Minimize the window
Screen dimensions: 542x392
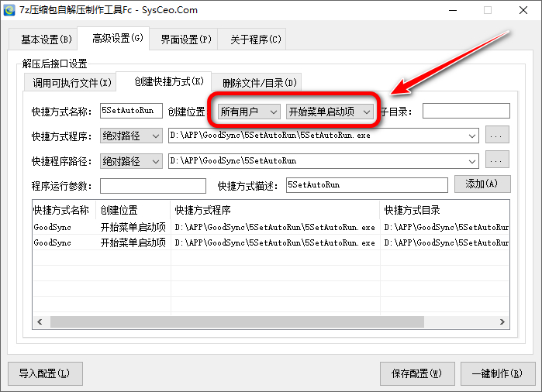coord(453,10)
